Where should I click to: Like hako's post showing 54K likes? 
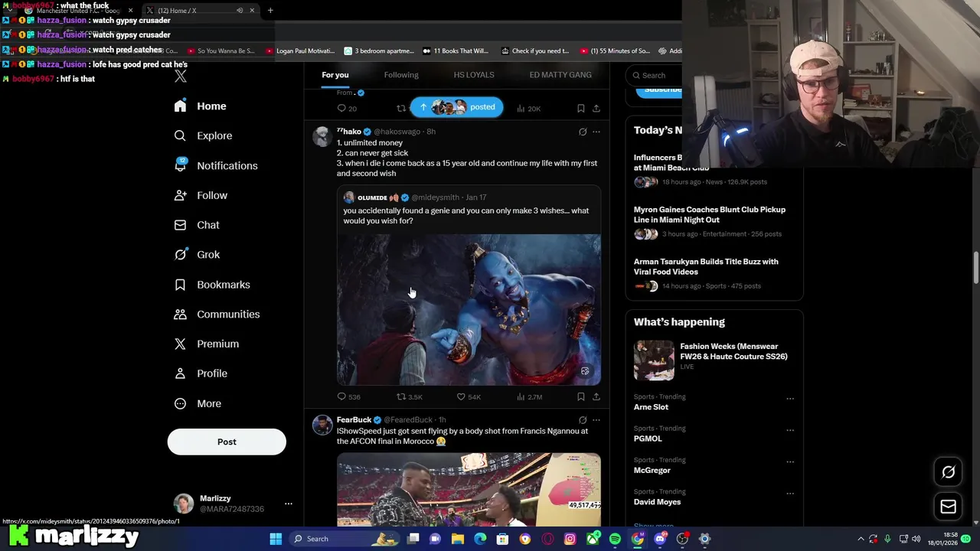tap(469, 396)
